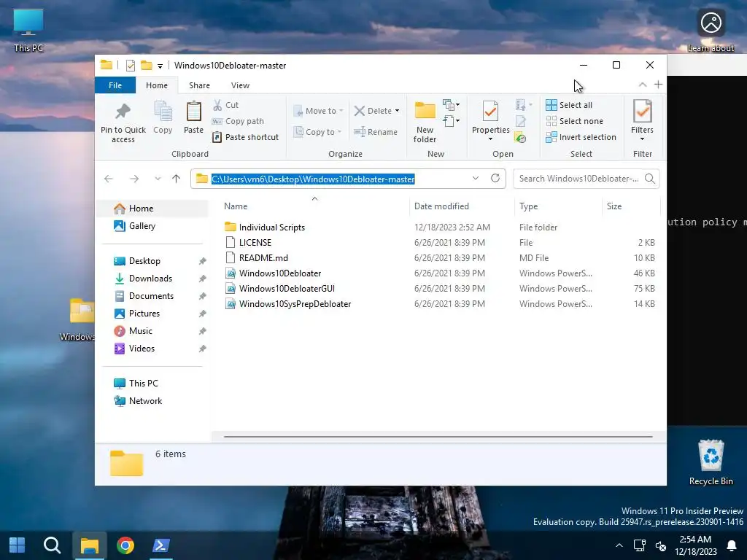Screen dimensions: 747x560
Task: Click the Learn about desktop icon
Action: (x=711, y=31)
